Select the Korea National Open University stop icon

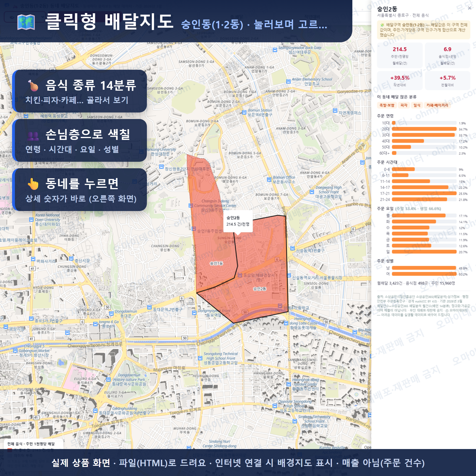tap(31, 219)
